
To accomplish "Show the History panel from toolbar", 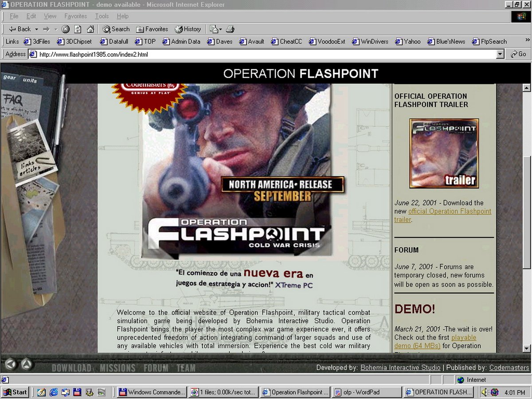I will (188, 29).
